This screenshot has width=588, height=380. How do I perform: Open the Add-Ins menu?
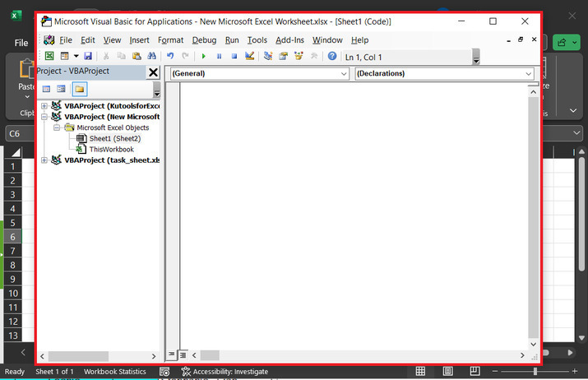(x=289, y=40)
